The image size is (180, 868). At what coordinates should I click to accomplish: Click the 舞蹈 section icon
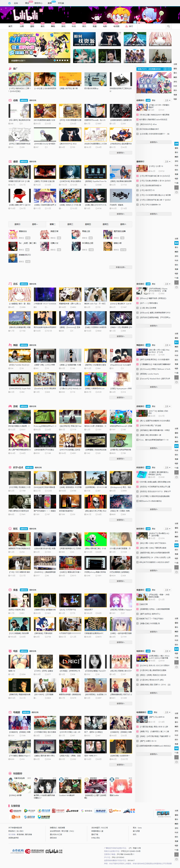(10, 345)
